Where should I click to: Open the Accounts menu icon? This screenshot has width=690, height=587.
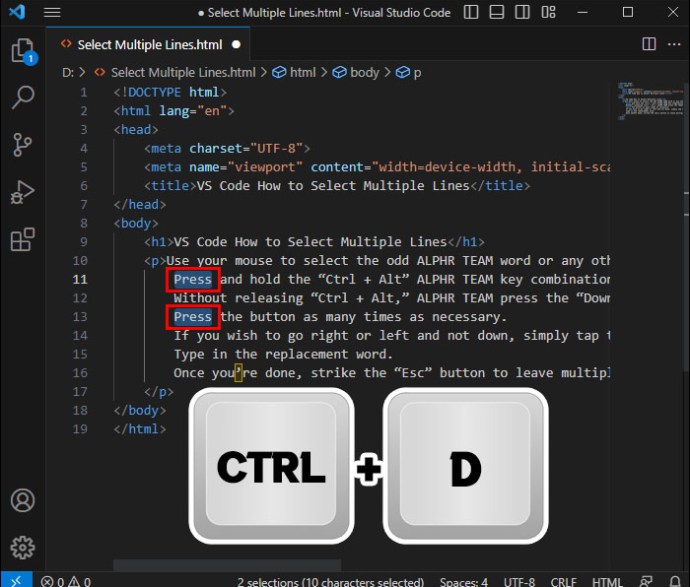pyautogui.click(x=22, y=500)
